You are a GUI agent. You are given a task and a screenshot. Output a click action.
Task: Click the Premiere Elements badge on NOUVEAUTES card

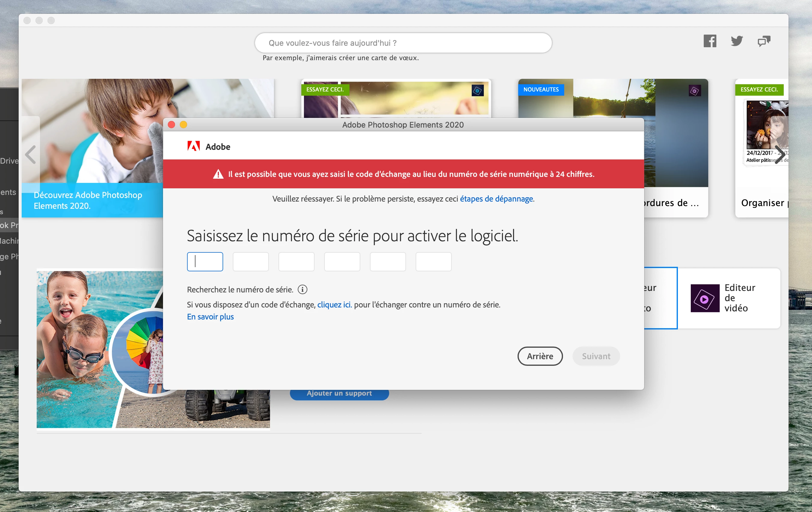(x=695, y=90)
